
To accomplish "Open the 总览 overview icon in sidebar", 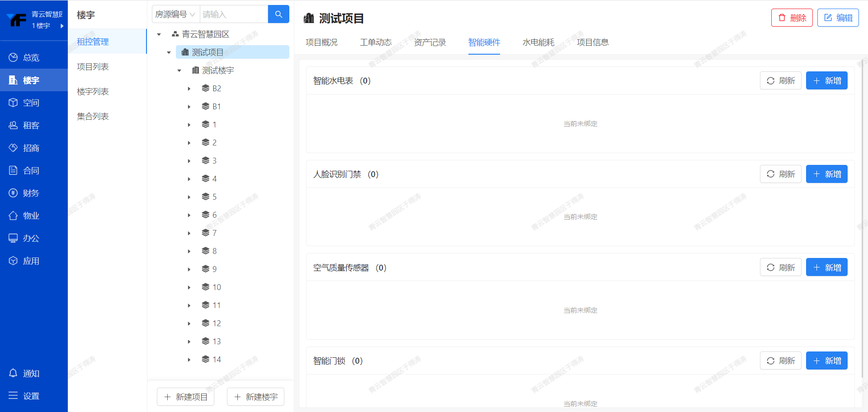I will pyautogui.click(x=13, y=57).
